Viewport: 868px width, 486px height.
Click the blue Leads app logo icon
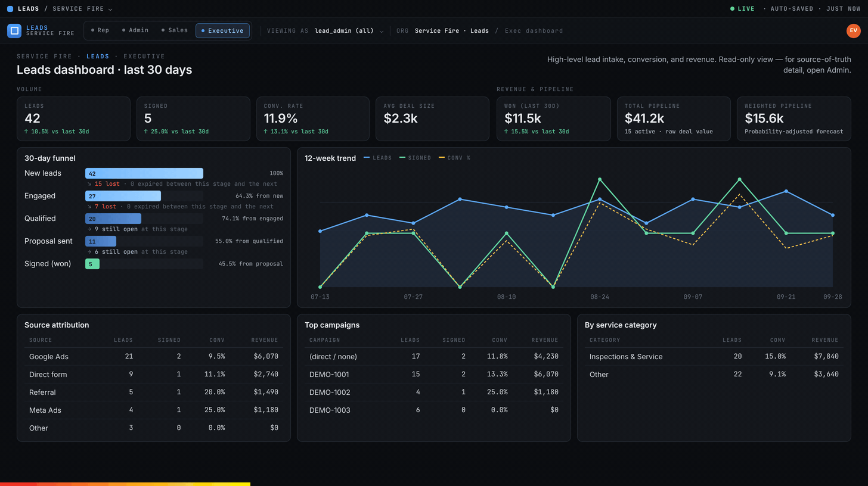pyautogui.click(x=14, y=31)
